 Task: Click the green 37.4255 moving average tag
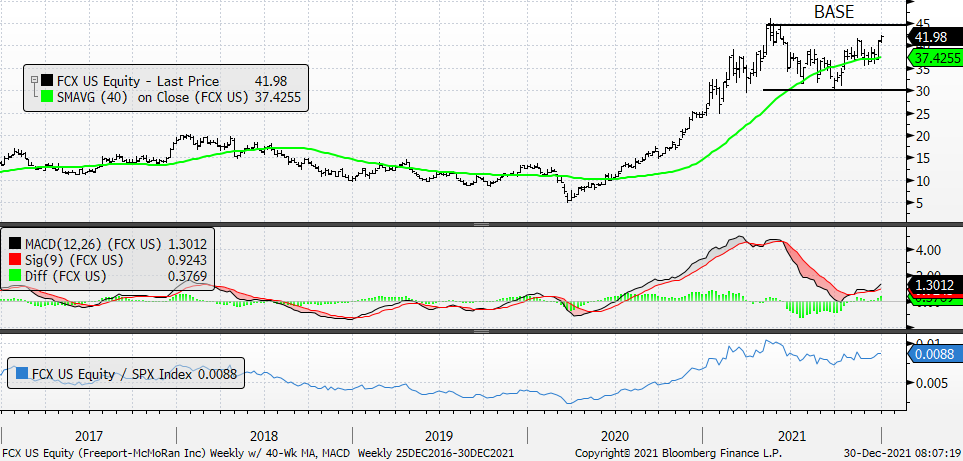934,58
